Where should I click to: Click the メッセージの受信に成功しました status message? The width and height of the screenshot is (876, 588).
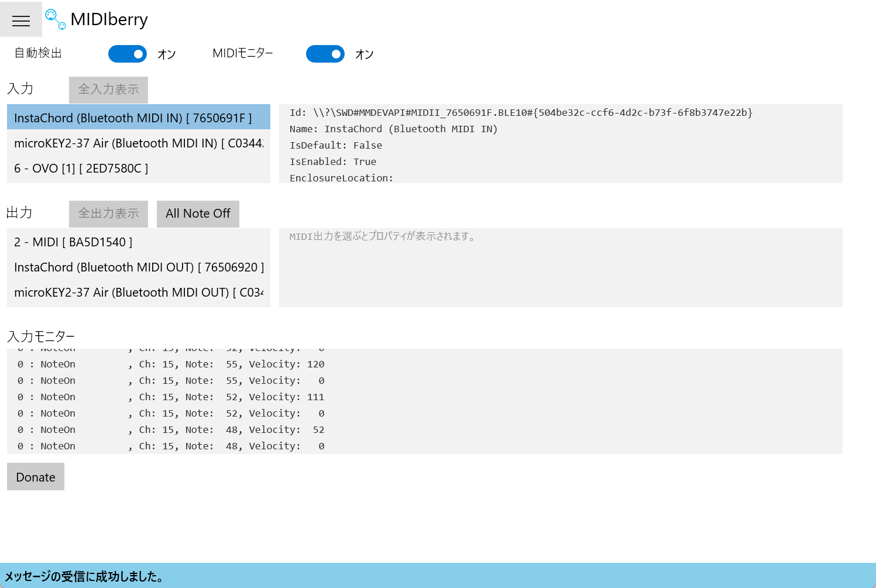[x=84, y=576]
